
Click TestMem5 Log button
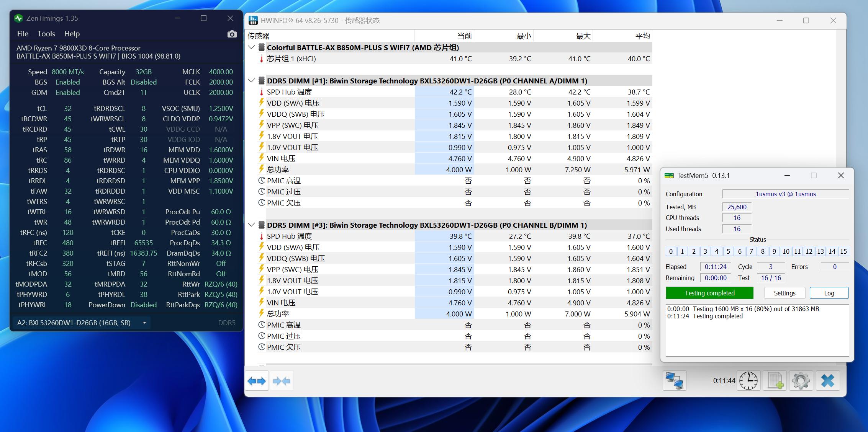point(829,293)
